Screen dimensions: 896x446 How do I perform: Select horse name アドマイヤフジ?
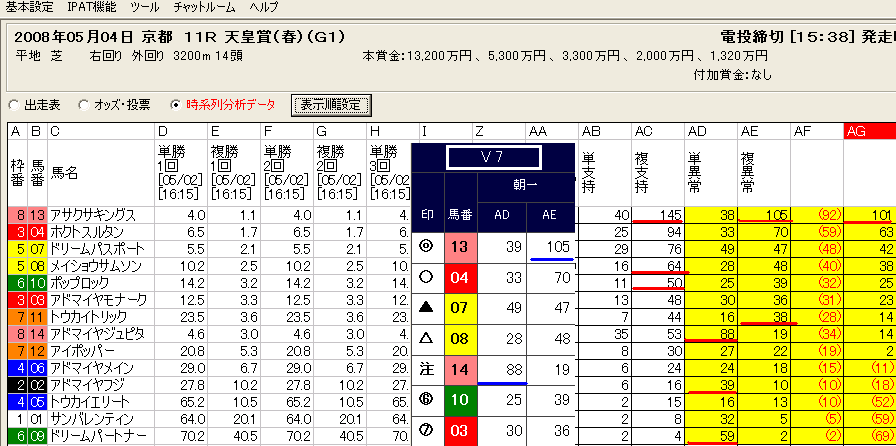pos(87,384)
